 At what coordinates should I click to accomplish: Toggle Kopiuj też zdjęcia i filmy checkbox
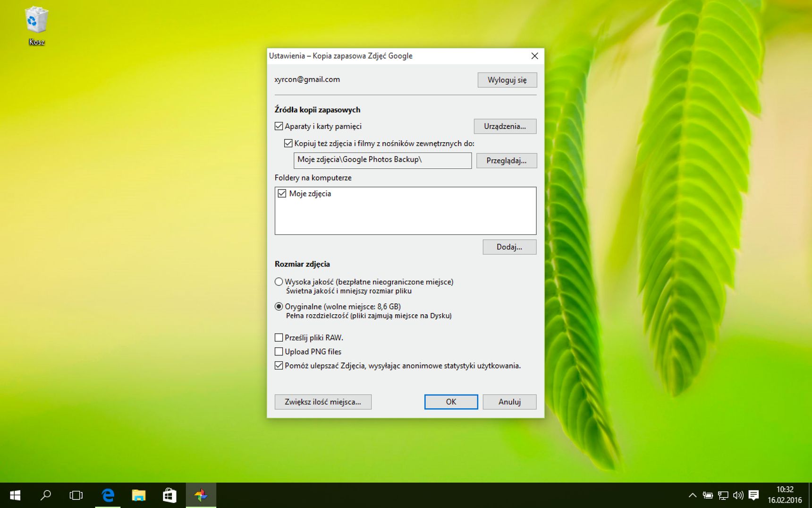coord(288,143)
